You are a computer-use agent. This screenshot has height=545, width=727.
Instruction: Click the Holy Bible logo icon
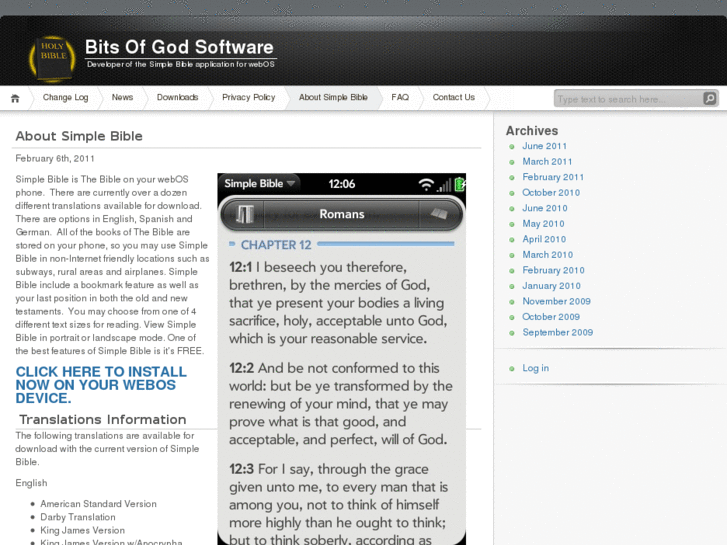point(52,58)
